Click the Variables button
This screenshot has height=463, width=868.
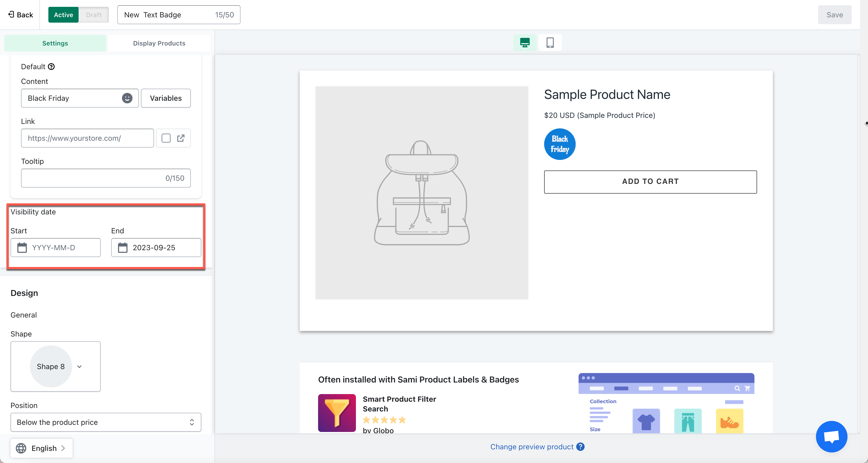coord(166,98)
